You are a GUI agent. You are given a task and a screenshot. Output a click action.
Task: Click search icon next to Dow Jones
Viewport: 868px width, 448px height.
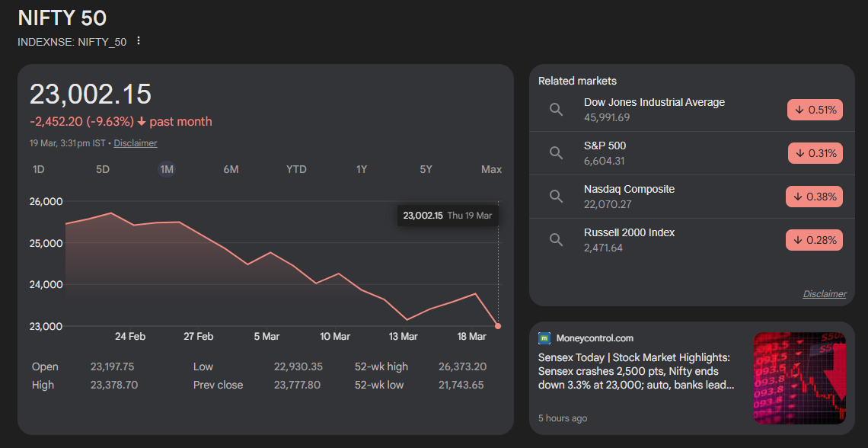coord(556,110)
